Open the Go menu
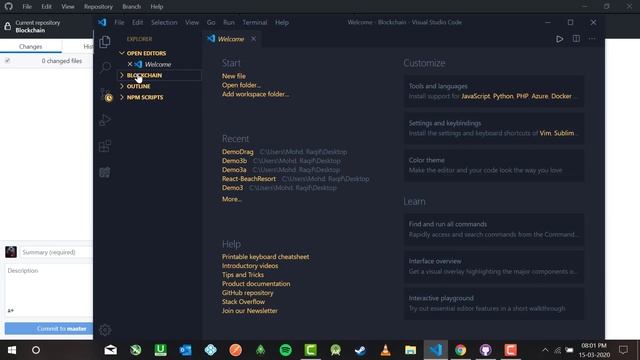Viewport: 640px width, 360px height. click(211, 22)
